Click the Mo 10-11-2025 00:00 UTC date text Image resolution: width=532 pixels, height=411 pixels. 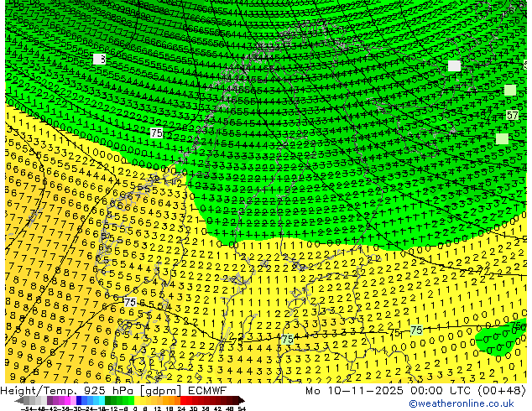(x=389, y=391)
